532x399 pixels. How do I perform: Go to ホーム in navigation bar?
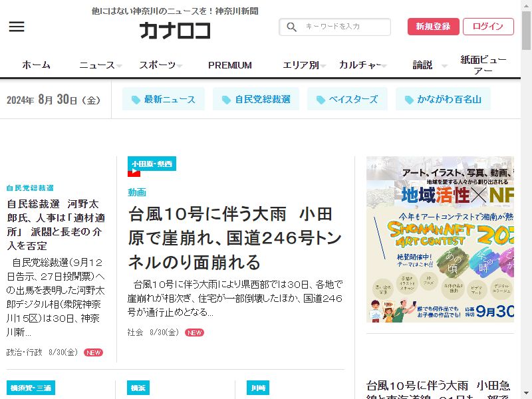pyautogui.click(x=37, y=65)
